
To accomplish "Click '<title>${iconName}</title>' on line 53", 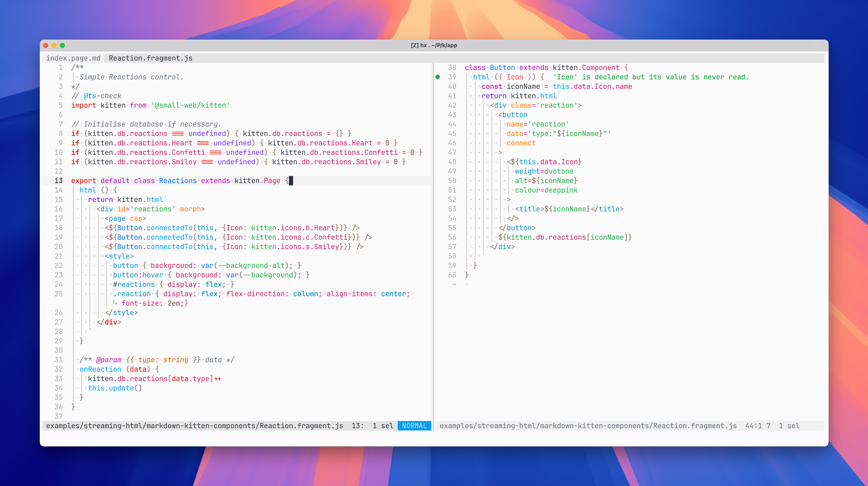I will [569, 209].
